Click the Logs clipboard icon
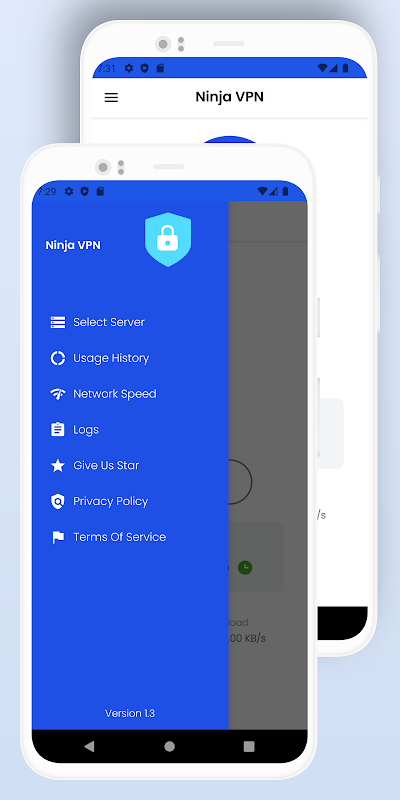The height and width of the screenshot is (800, 400). click(58, 430)
